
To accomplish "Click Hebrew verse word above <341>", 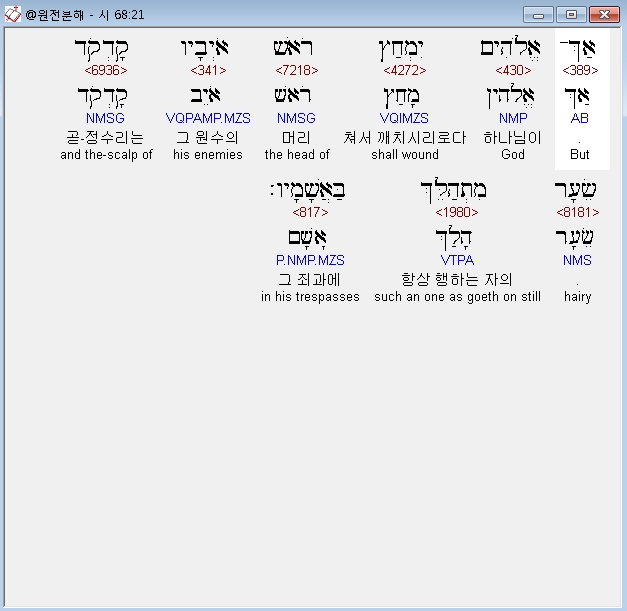I will click(204, 48).
